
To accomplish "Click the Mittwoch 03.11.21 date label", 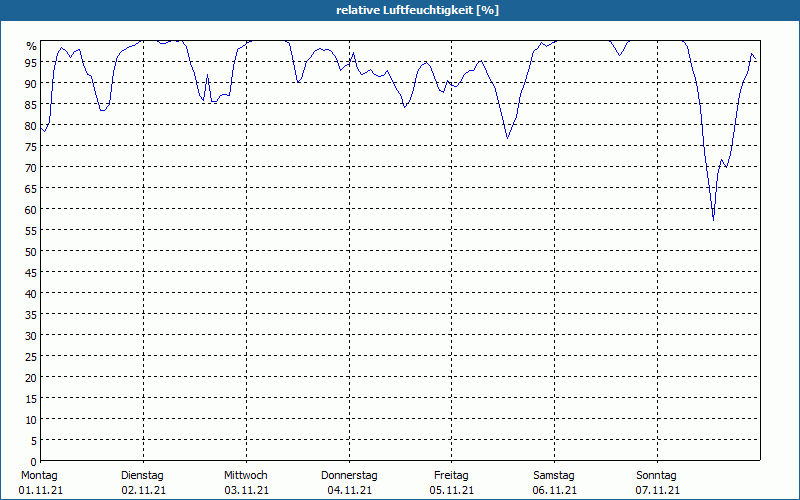I will (x=246, y=483).
